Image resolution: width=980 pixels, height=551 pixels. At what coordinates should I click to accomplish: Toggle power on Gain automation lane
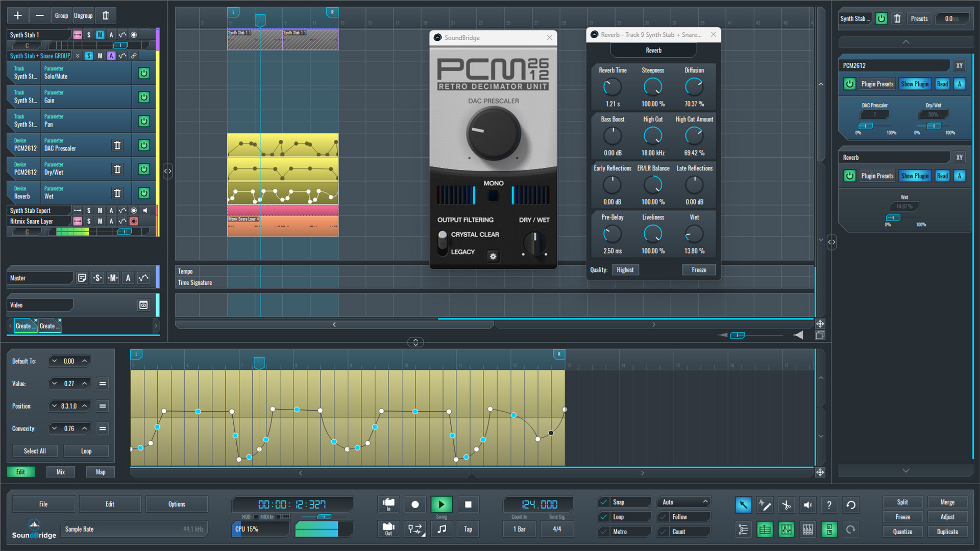(x=144, y=97)
